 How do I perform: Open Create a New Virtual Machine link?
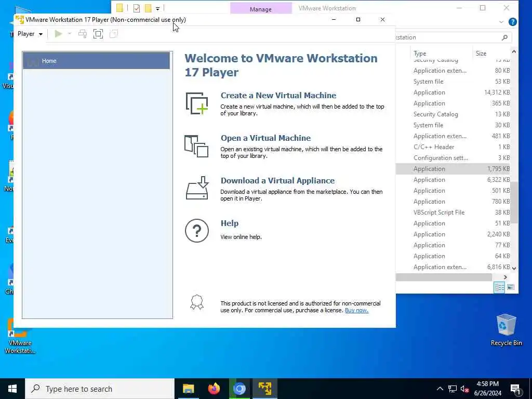tap(278, 96)
